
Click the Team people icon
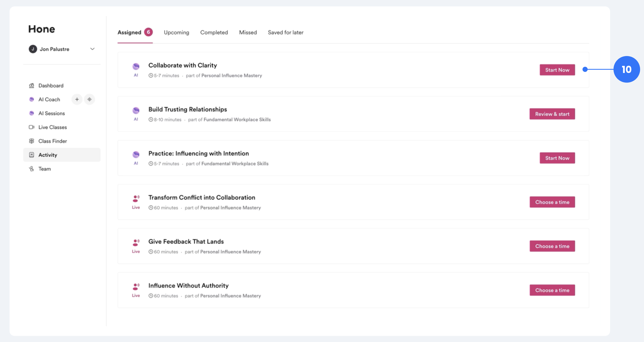pyautogui.click(x=32, y=169)
